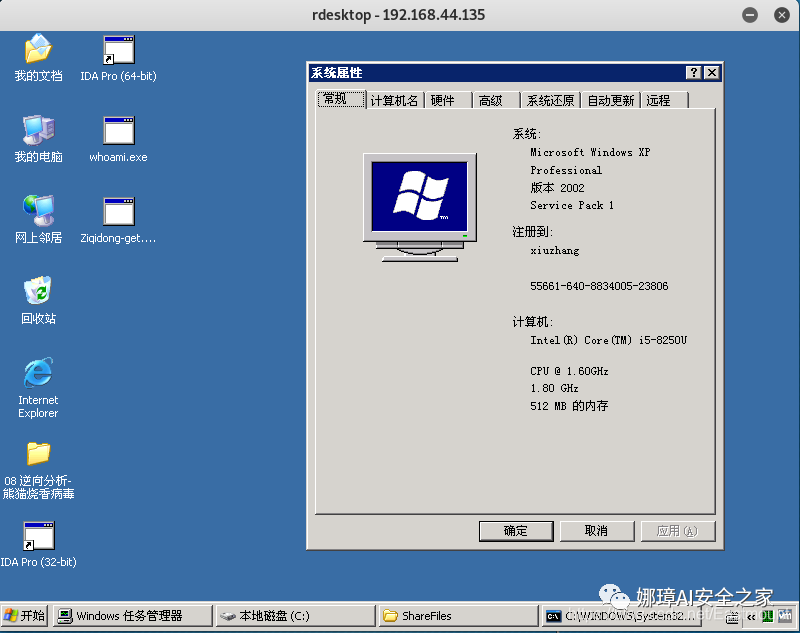Open the 开始 start menu
The image size is (800, 633).
tap(24, 616)
